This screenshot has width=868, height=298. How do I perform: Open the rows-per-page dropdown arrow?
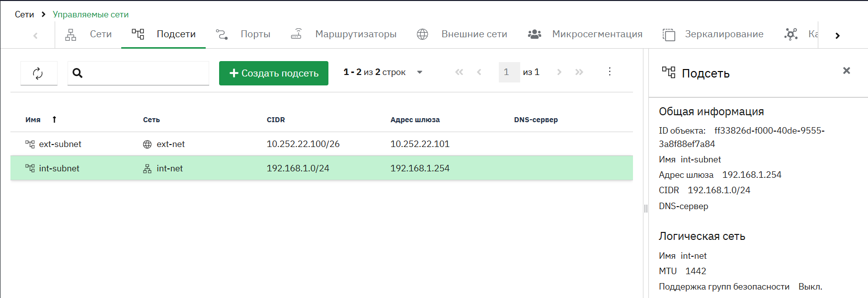coord(419,73)
